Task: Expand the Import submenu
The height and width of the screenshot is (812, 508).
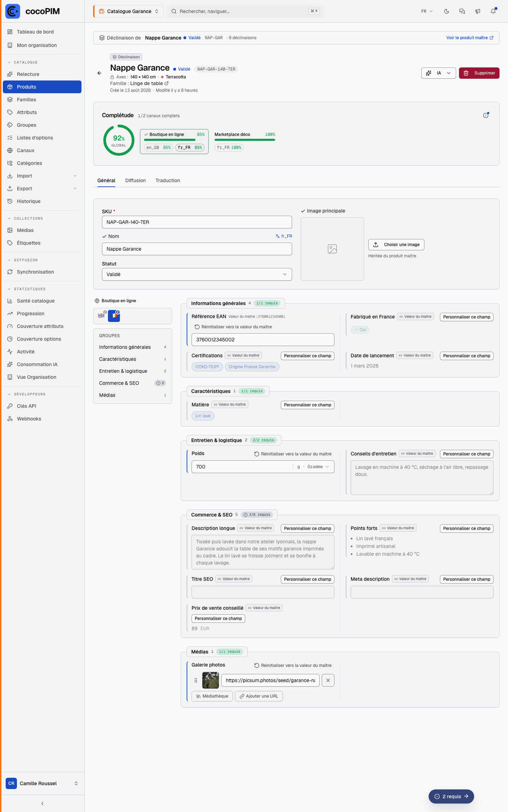Action: [x=42, y=176]
